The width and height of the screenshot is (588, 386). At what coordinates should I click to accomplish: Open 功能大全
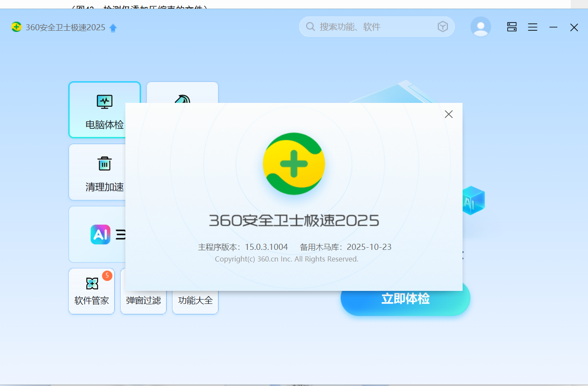tap(195, 300)
